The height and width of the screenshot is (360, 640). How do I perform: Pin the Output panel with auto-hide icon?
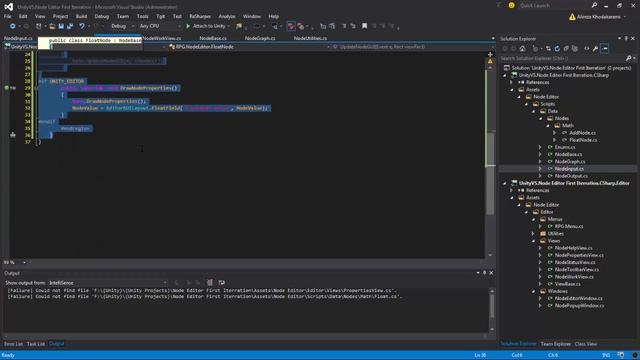(x=484, y=273)
